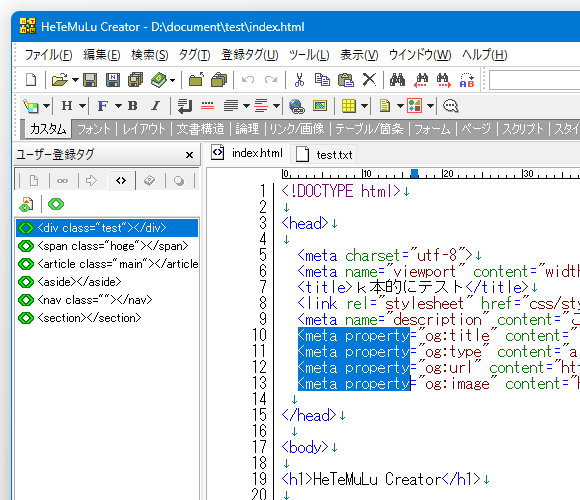
Task: Switch to the フォント toolbar tab
Action: [94, 129]
